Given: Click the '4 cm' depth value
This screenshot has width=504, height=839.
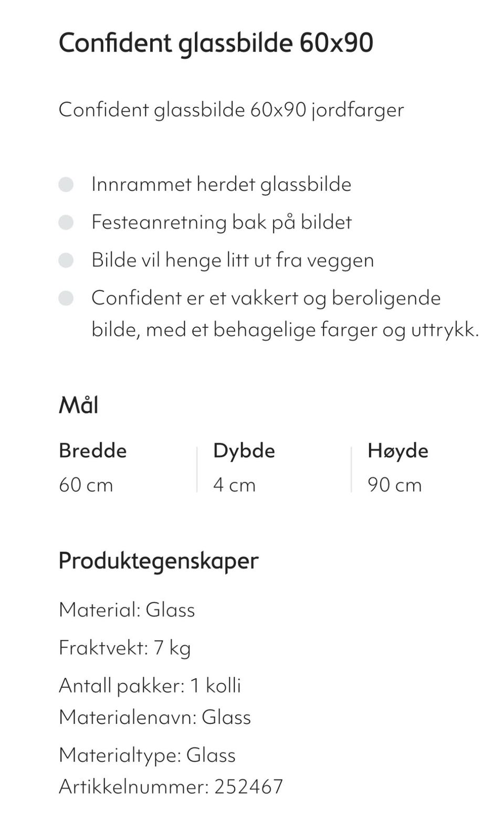Looking at the screenshot, I should [x=234, y=484].
